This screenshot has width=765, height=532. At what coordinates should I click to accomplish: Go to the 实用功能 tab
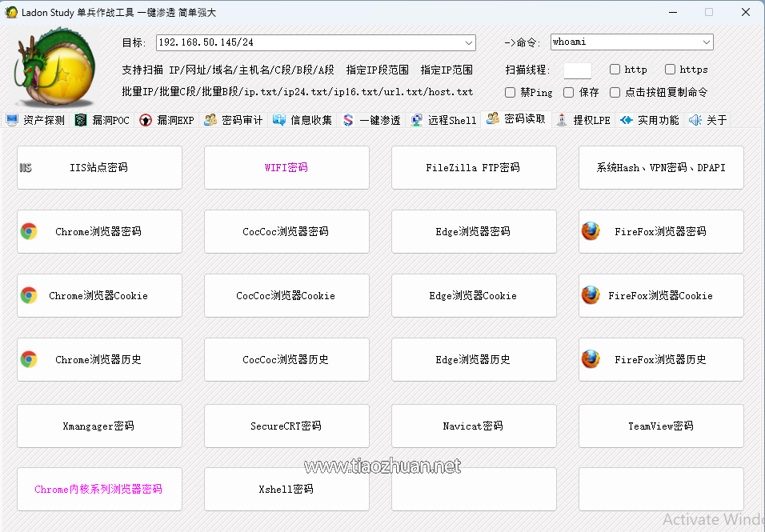click(x=650, y=120)
